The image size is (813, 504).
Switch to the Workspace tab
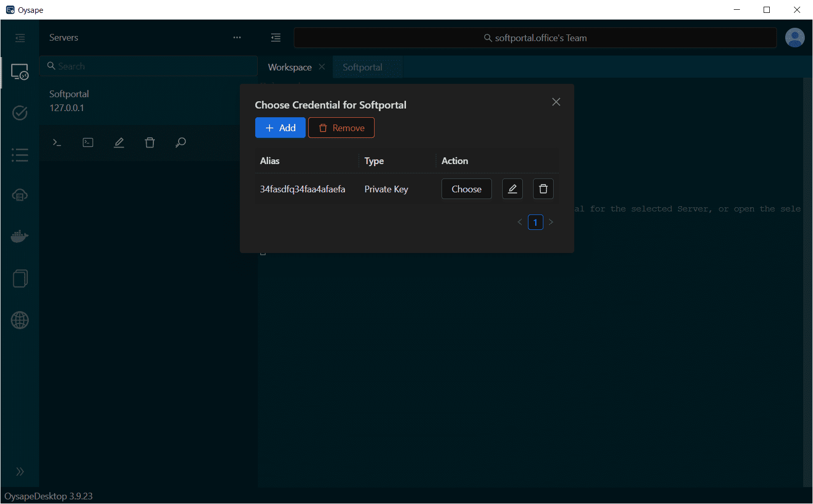click(x=290, y=67)
